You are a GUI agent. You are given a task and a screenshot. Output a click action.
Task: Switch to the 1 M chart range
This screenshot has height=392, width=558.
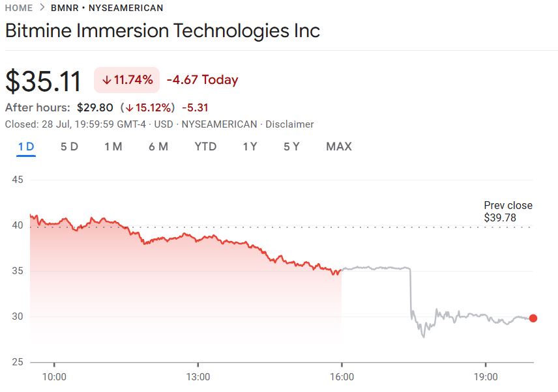coord(113,147)
